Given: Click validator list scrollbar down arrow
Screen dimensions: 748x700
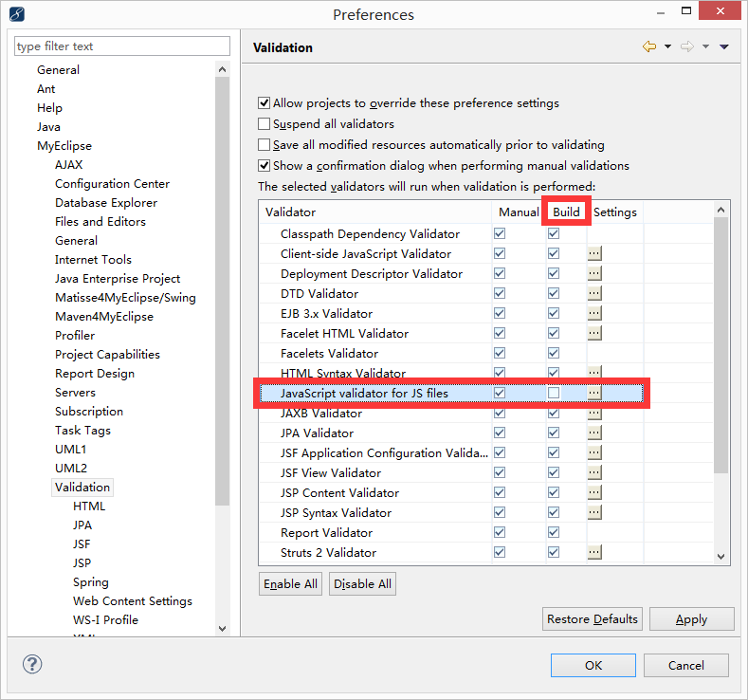Looking at the screenshot, I should [x=721, y=557].
